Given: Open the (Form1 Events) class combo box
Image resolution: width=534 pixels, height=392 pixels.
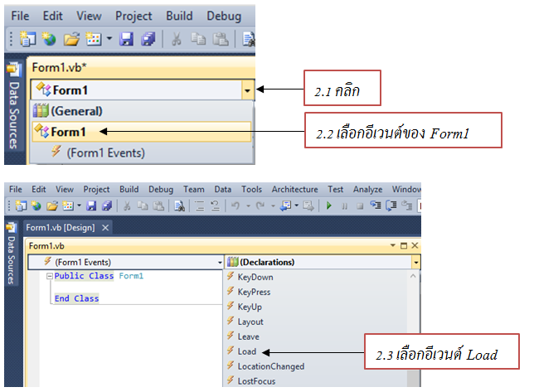Looking at the screenshot, I should click(126, 263).
